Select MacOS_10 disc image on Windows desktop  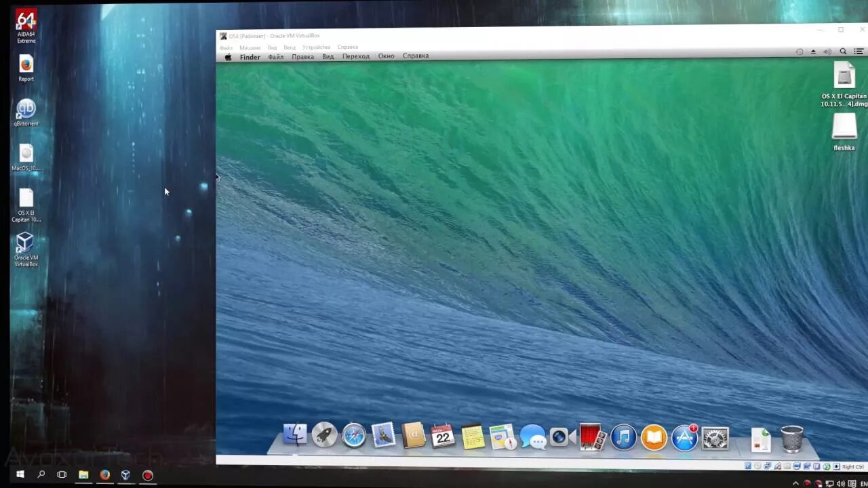coord(26,157)
